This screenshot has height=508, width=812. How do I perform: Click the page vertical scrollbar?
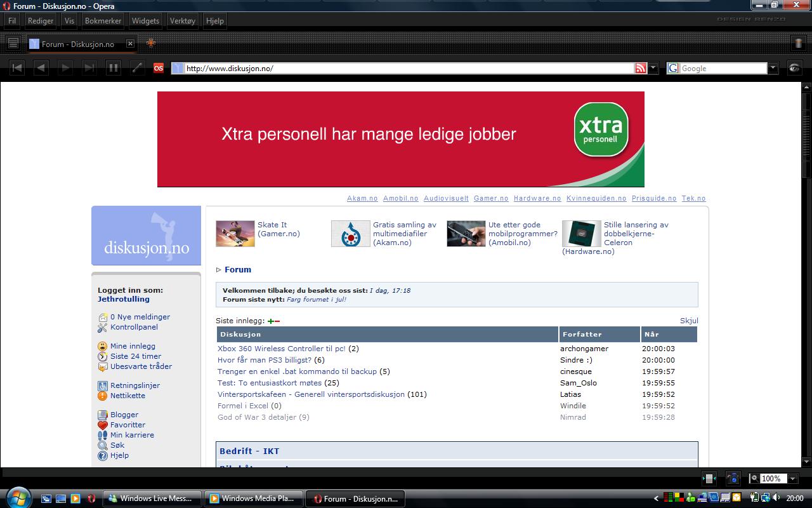806,274
